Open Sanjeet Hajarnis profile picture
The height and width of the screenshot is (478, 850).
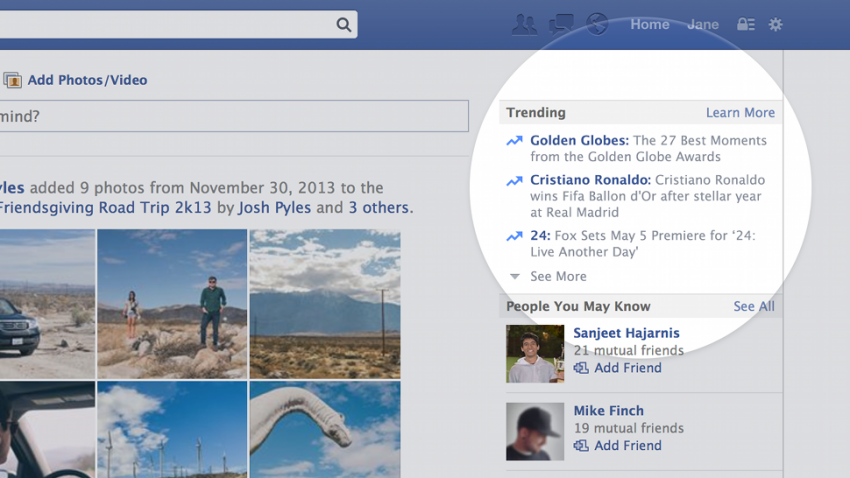[x=535, y=354]
